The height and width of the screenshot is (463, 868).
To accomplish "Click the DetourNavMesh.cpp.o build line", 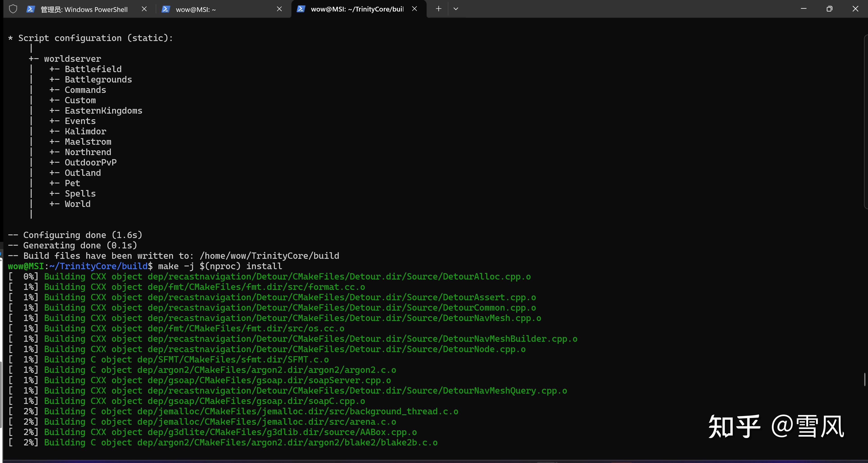I will point(275,318).
